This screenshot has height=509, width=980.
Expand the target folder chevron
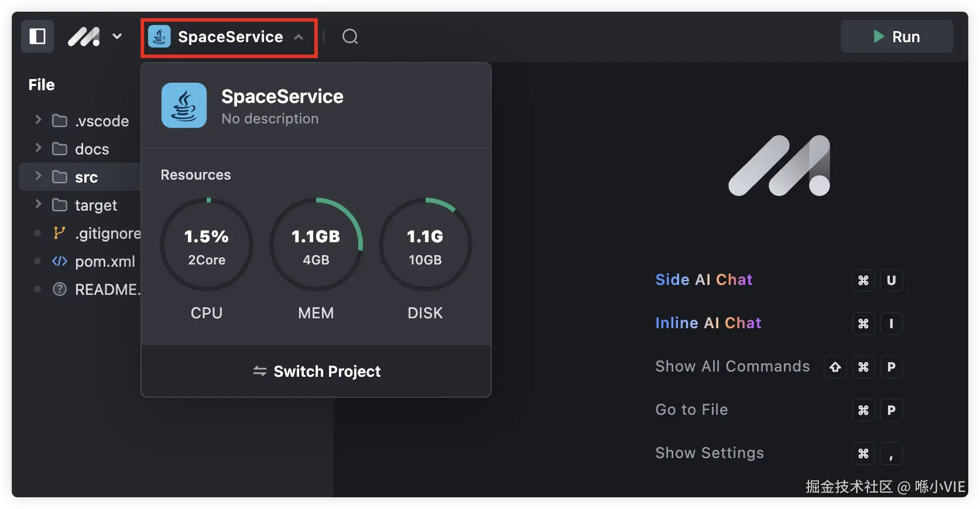39,205
